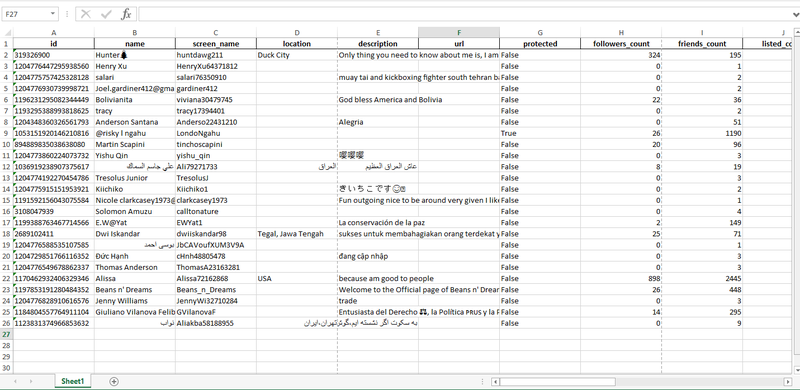Select column D header
Screen dimensions: 800x390
pos(297,33)
